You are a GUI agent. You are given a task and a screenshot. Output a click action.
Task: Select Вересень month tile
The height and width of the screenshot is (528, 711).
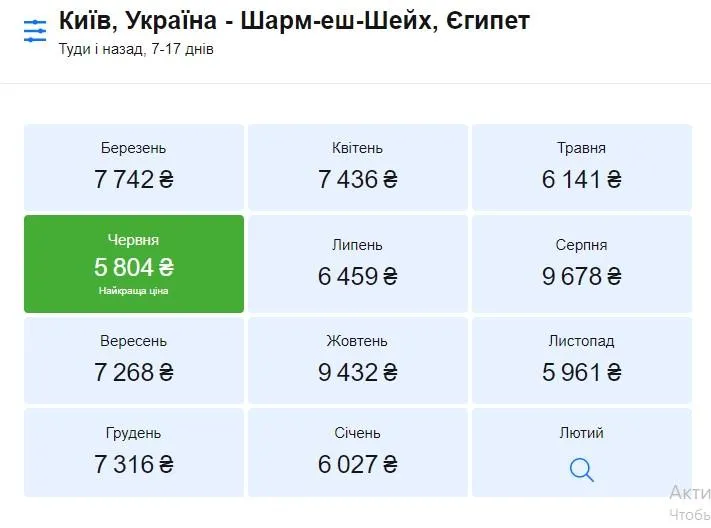click(x=134, y=360)
